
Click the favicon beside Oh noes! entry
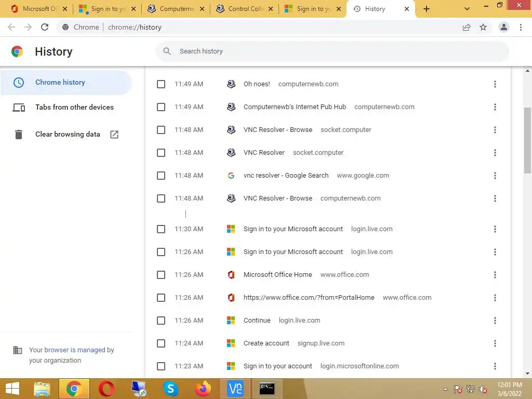tap(231, 84)
